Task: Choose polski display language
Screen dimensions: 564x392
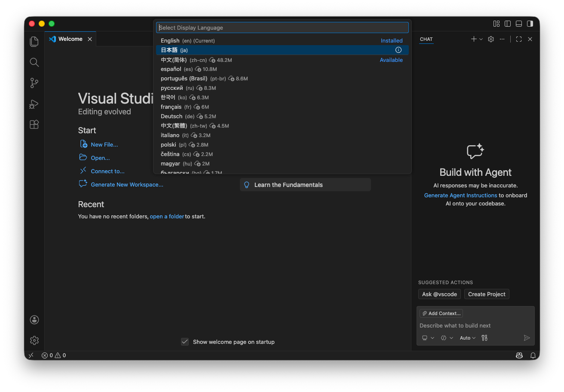Action: click(282, 145)
